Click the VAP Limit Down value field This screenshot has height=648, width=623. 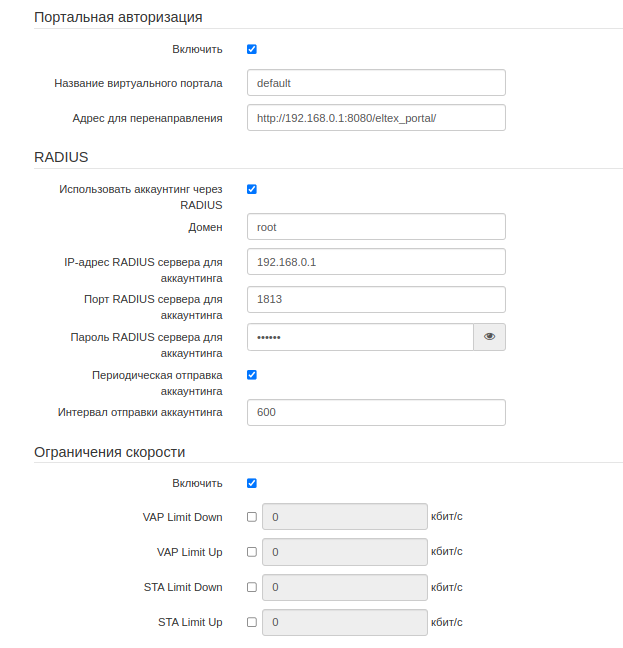point(345,517)
